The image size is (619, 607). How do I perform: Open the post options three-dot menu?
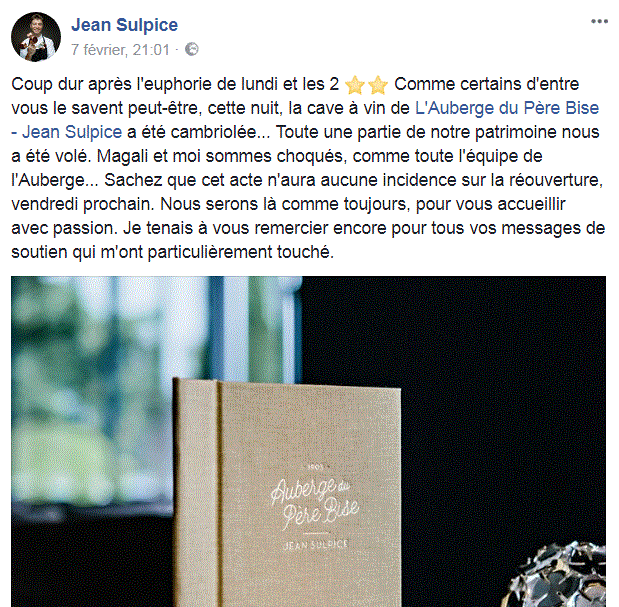[599, 22]
